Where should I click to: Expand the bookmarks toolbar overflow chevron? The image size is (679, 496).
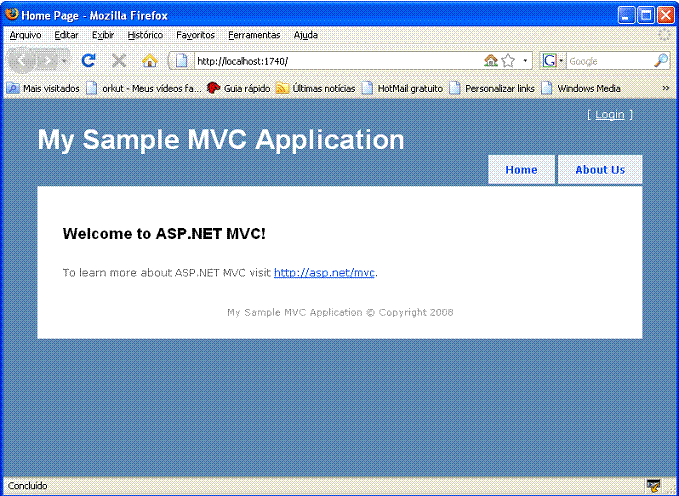(x=666, y=88)
